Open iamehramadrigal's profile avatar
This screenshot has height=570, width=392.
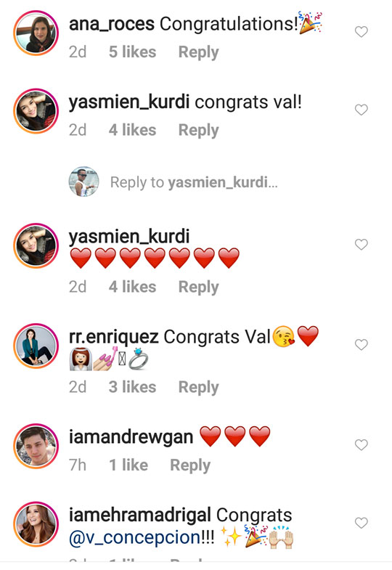(36, 524)
